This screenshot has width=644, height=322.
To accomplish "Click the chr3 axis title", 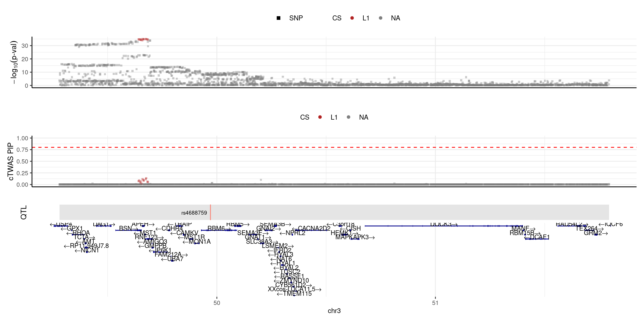I will pyautogui.click(x=334, y=311).
